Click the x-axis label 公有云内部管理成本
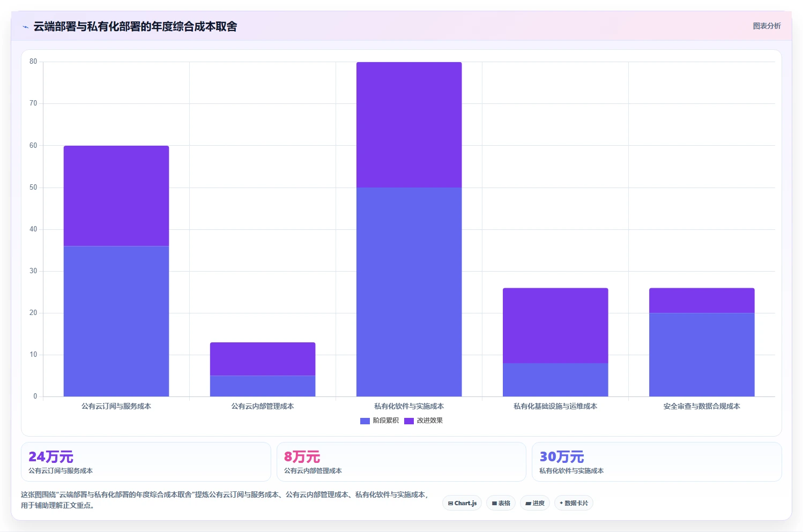The width and height of the screenshot is (803, 532). (263, 406)
